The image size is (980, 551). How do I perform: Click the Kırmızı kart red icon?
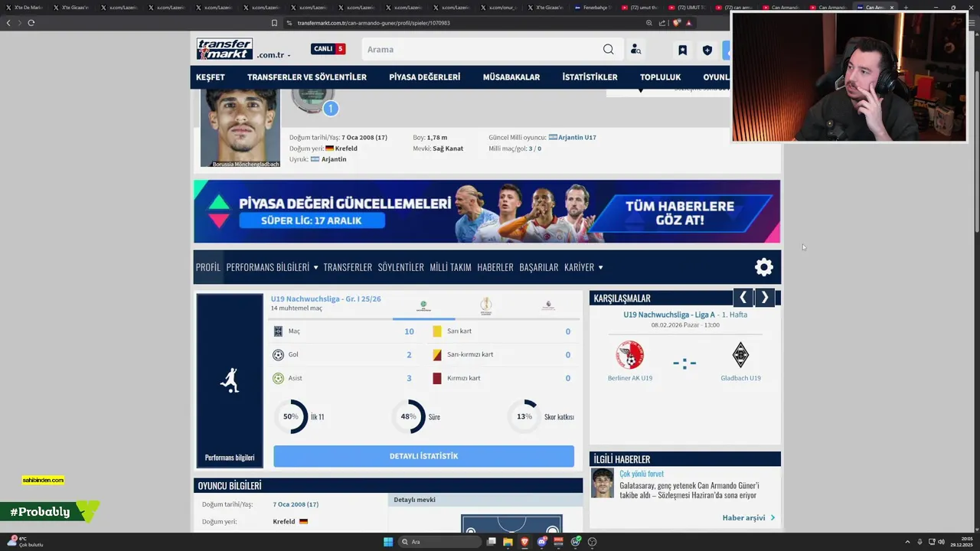(437, 378)
